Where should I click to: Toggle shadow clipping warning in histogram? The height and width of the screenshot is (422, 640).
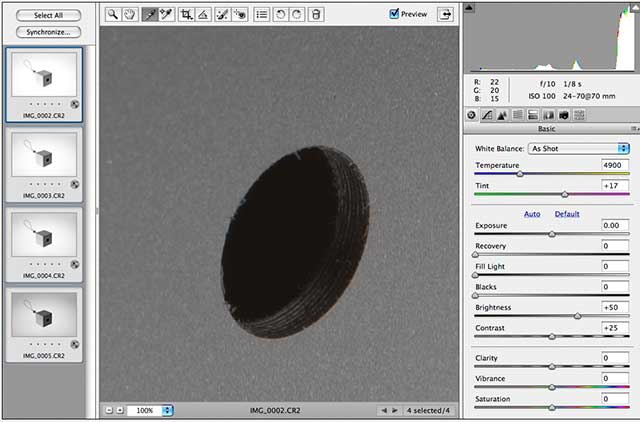click(469, 7)
